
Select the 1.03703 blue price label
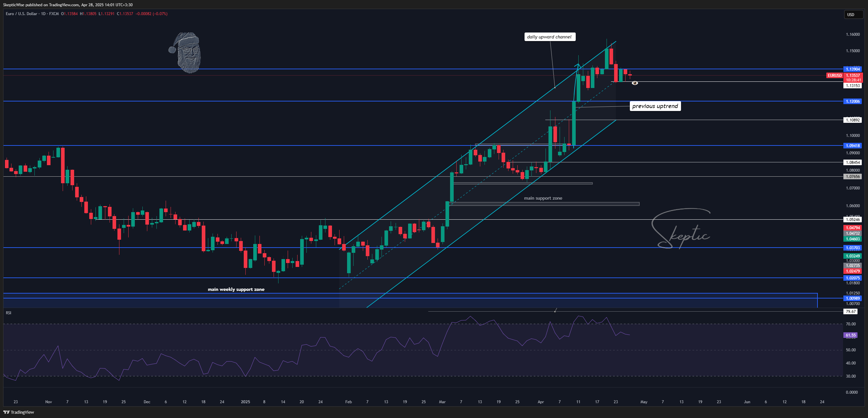pos(853,248)
